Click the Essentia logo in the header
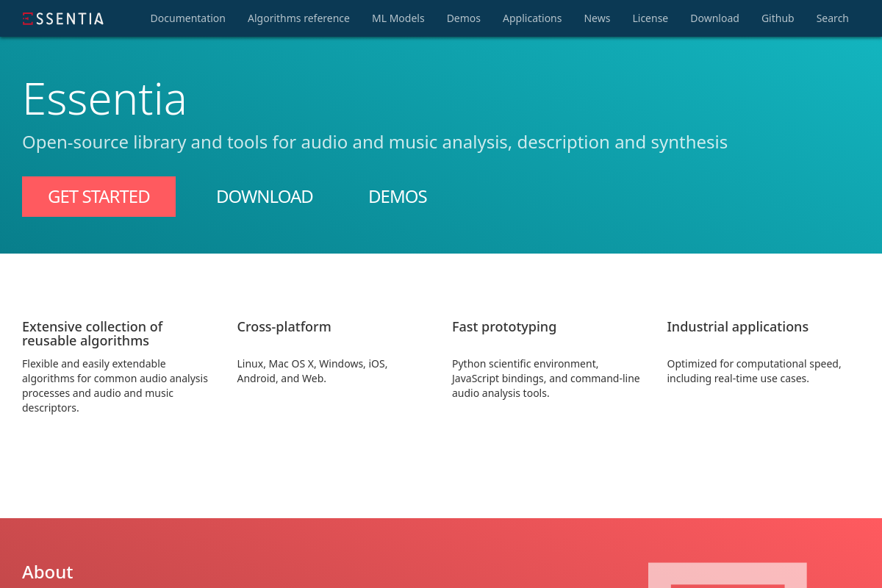This screenshot has width=882, height=588. [63, 18]
